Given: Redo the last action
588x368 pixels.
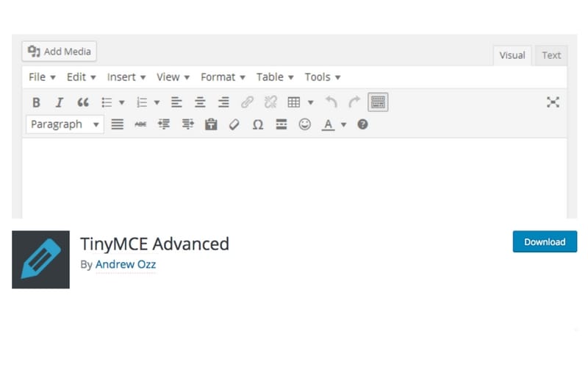Looking at the screenshot, I should pos(354,102).
